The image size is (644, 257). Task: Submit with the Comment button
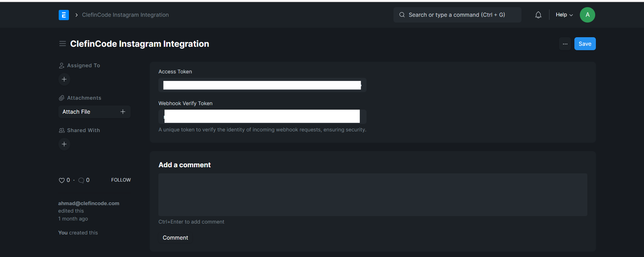pos(175,238)
